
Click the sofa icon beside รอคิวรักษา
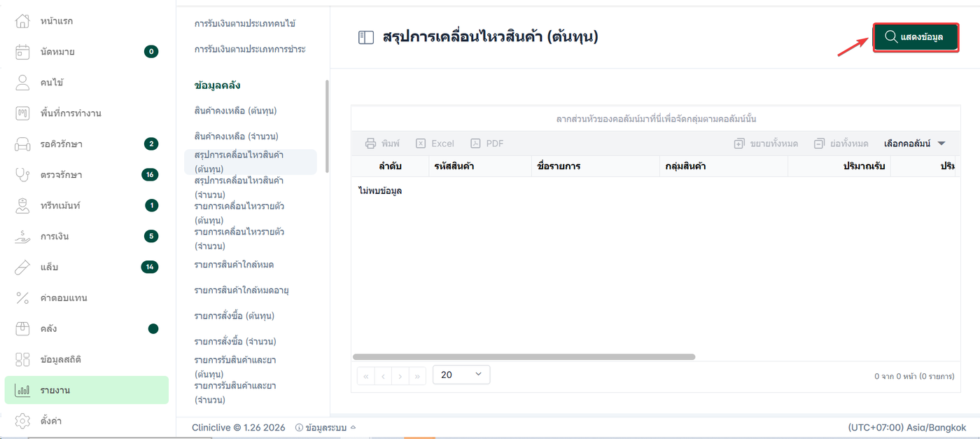tap(22, 144)
